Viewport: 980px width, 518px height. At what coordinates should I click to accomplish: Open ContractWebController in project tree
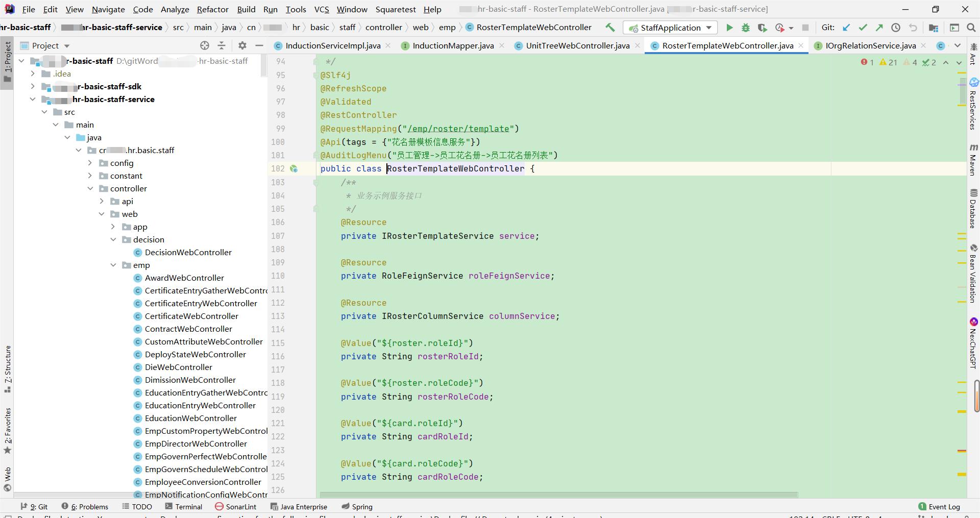tap(188, 329)
